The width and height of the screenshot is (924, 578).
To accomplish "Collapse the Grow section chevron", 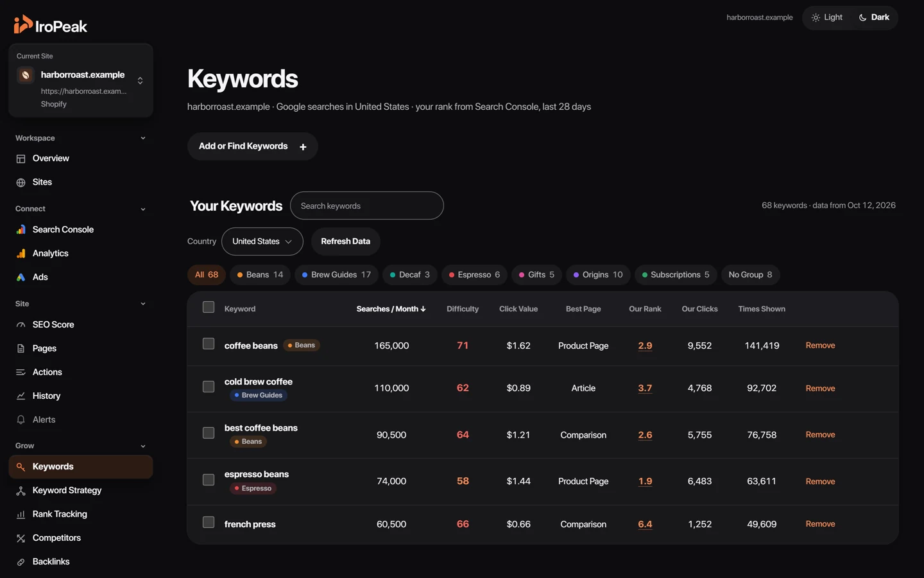I will point(143,446).
